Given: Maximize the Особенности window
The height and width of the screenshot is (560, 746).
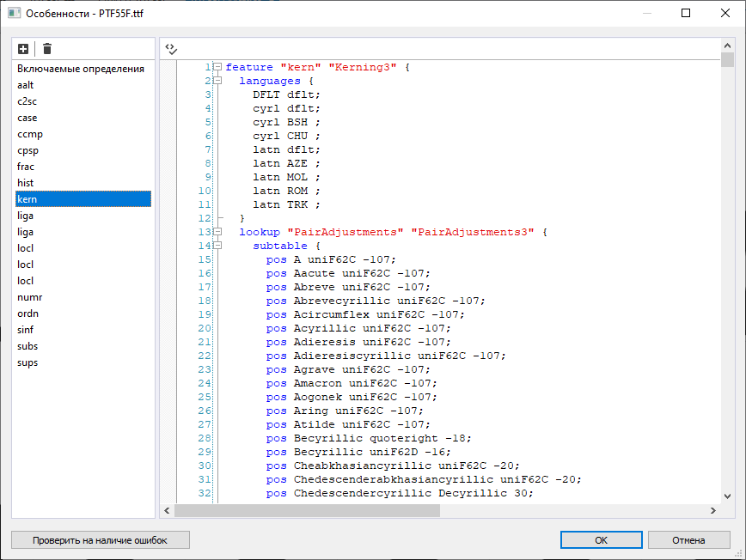Looking at the screenshot, I should coord(686,13).
